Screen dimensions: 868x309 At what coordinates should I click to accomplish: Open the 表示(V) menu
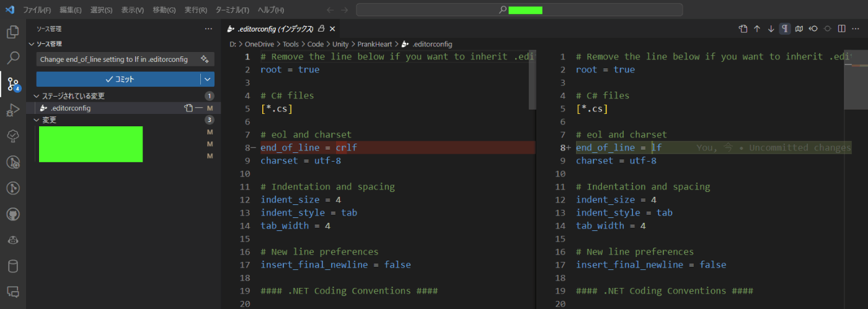point(132,10)
